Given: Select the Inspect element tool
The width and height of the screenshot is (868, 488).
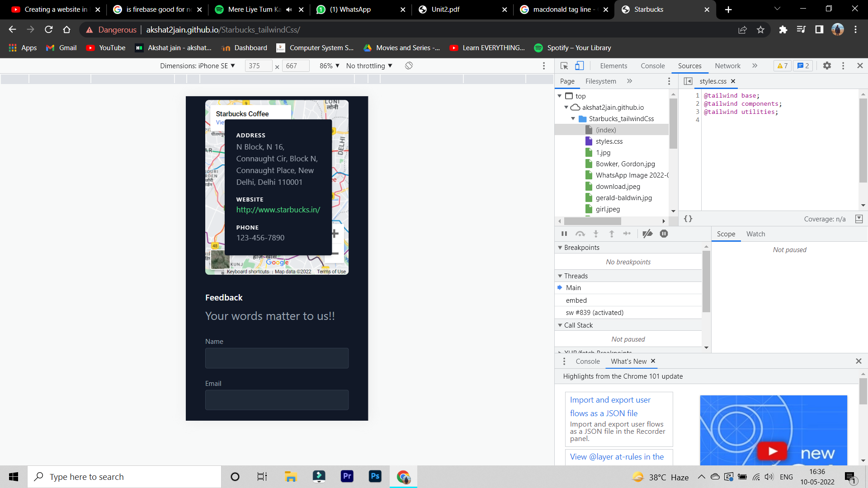Looking at the screenshot, I should click(564, 66).
